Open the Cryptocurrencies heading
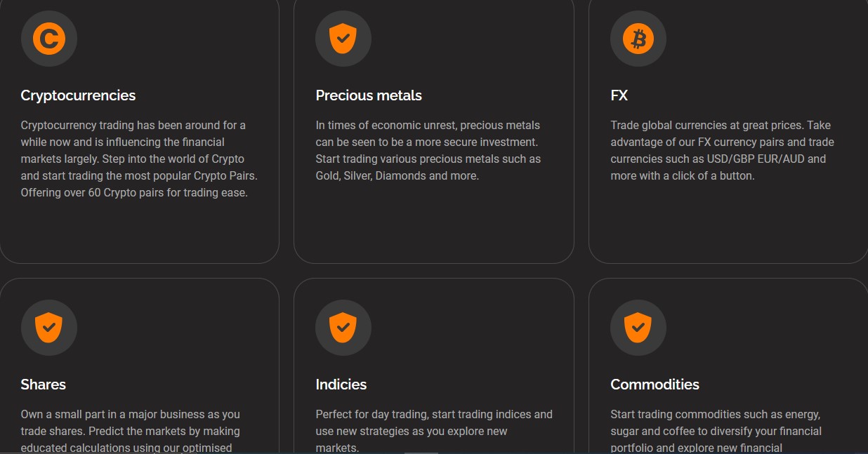This screenshot has width=868, height=454. 78,95
